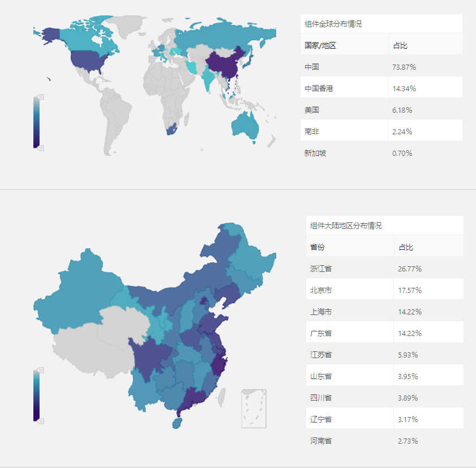Select Taiwan on the China map

coord(222,397)
